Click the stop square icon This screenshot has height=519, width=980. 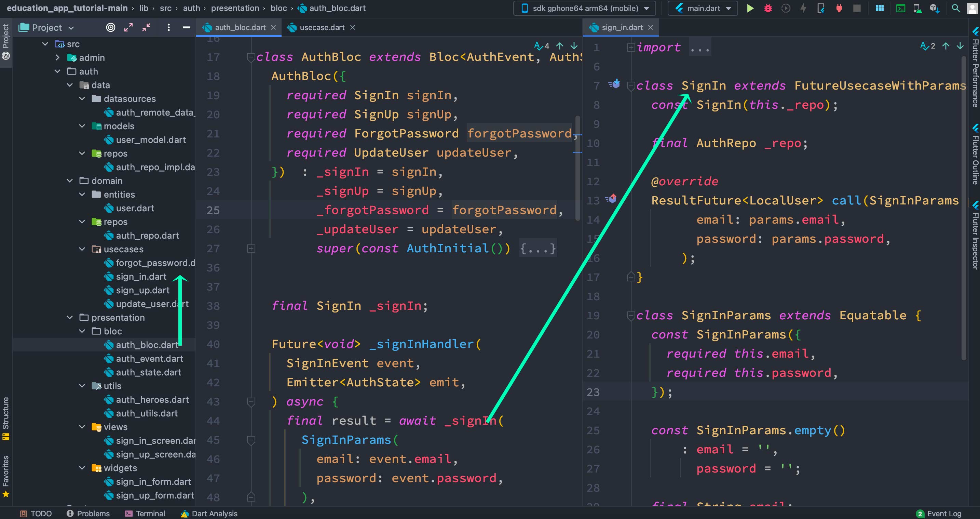click(x=857, y=9)
